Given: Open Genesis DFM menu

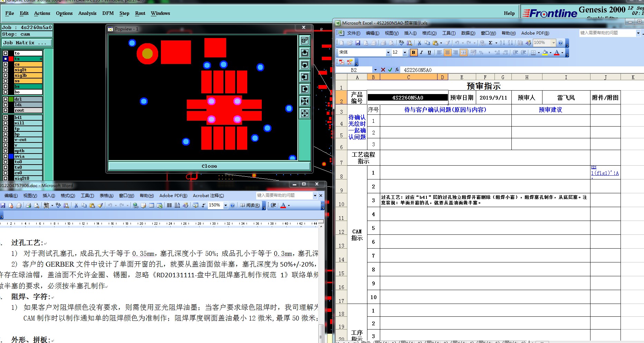Looking at the screenshot, I should 108,13.
